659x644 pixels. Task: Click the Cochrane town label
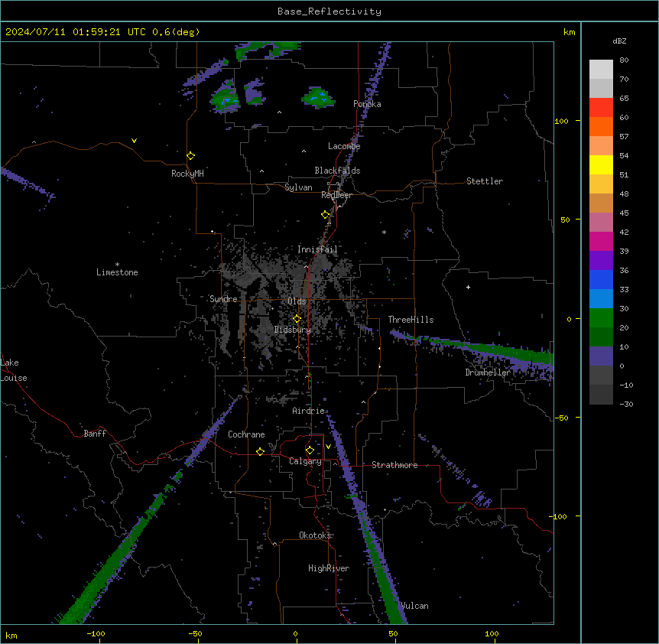tap(246, 434)
